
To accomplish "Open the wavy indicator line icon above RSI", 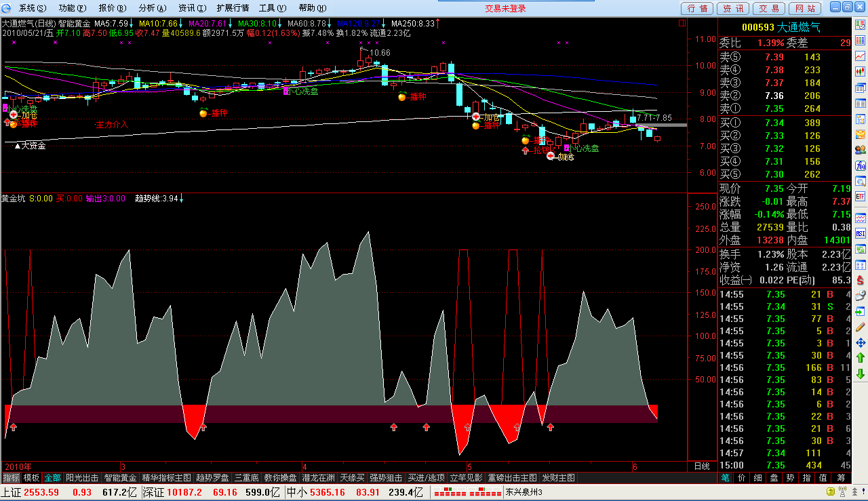I will pos(860,218).
